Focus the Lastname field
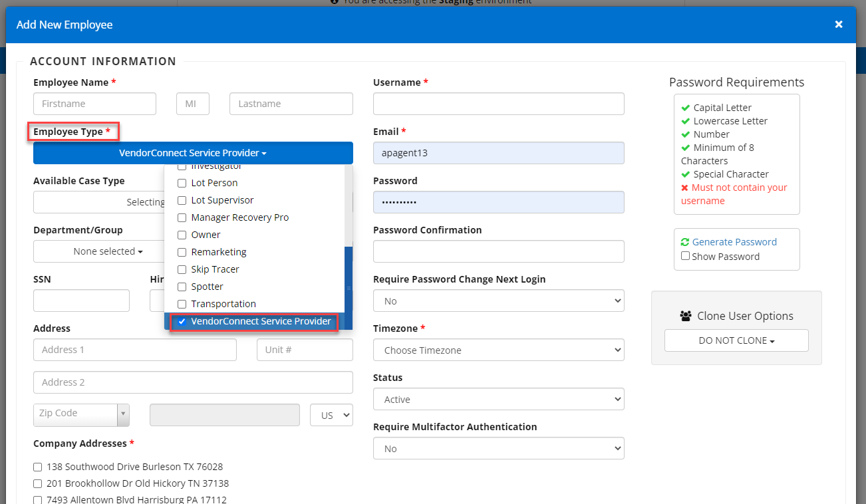 click(x=291, y=104)
